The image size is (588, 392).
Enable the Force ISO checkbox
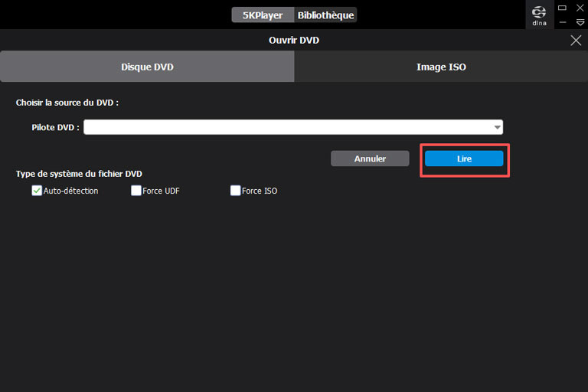236,191
